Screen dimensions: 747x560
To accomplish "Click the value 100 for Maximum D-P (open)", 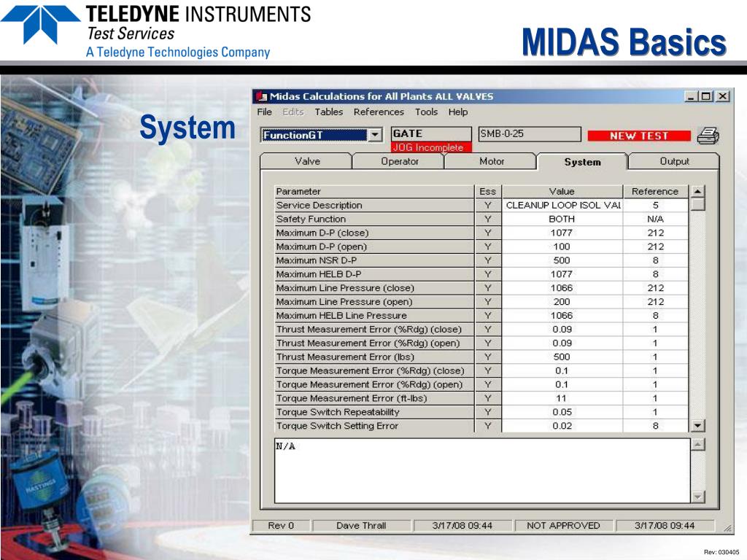I will click(562, 246).
